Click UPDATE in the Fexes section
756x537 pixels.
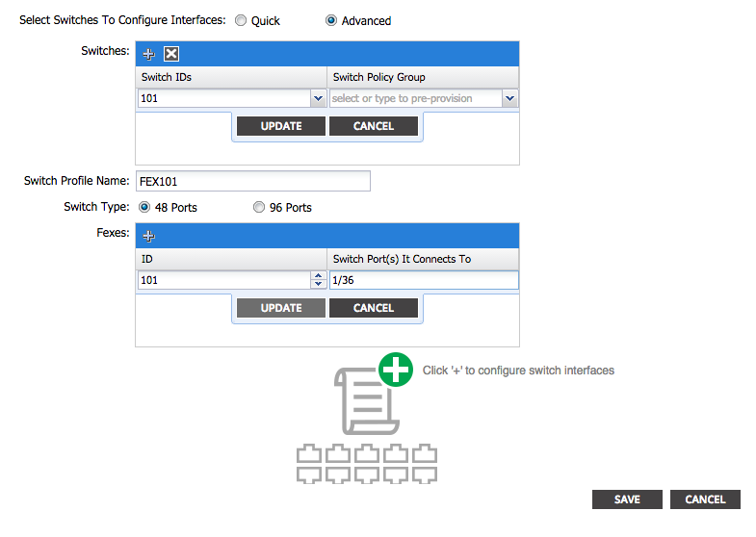[281, 308]
